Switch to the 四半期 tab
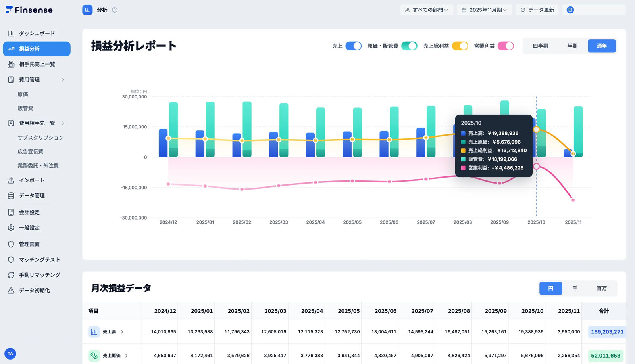This screenshot has height=364, width=635. (540, 46)
